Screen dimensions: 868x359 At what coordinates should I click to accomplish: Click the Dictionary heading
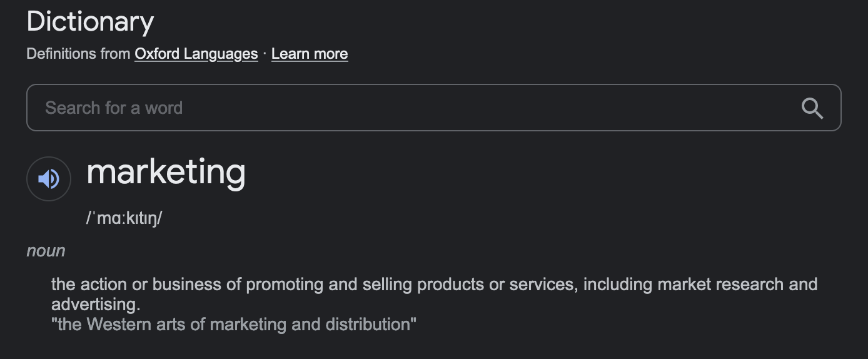coord(90,22)
